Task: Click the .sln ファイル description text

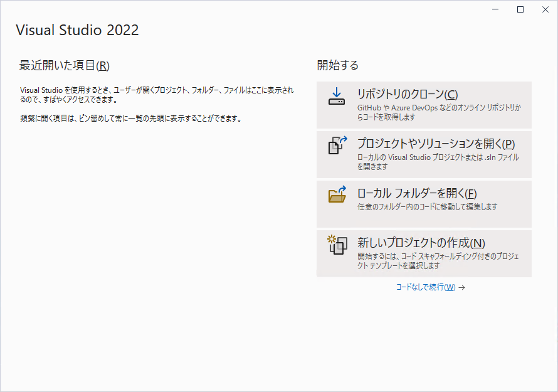Action: coord(438,162)
